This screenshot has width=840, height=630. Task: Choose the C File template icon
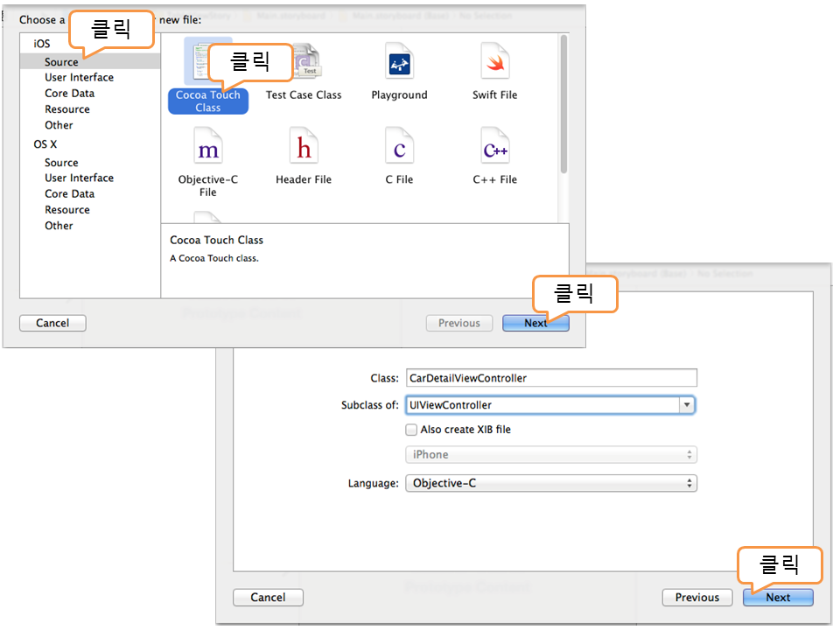399,149
